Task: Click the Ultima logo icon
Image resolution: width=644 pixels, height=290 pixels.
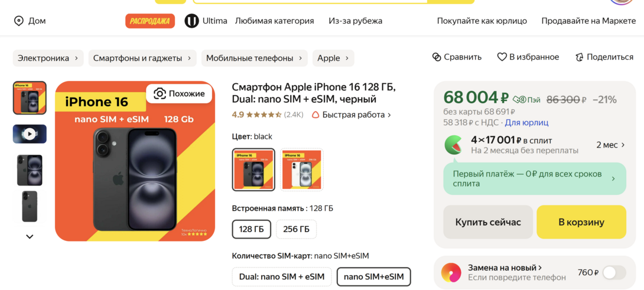Action: 191,21
